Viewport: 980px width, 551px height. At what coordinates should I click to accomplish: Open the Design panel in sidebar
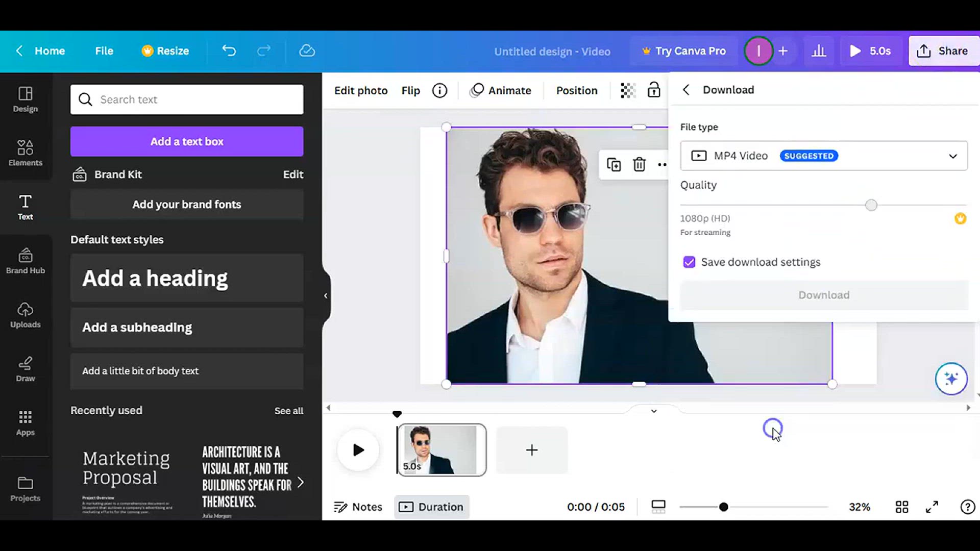pyautogui.click(x=25, y=99)
